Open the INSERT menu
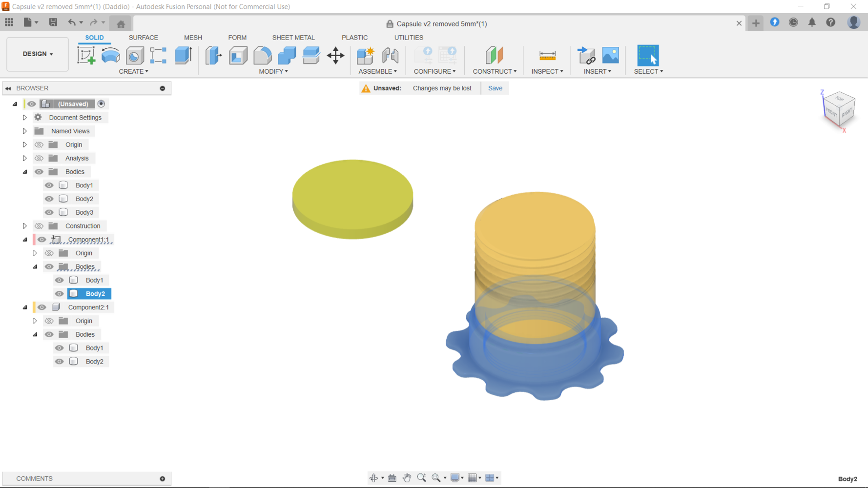Image resolution: width=868 pixels, height=488 pixels. (598, 71)
